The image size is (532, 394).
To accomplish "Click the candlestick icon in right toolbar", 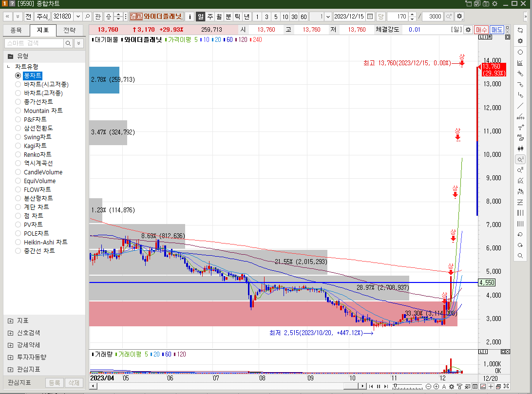I will (x=520, y=149).
